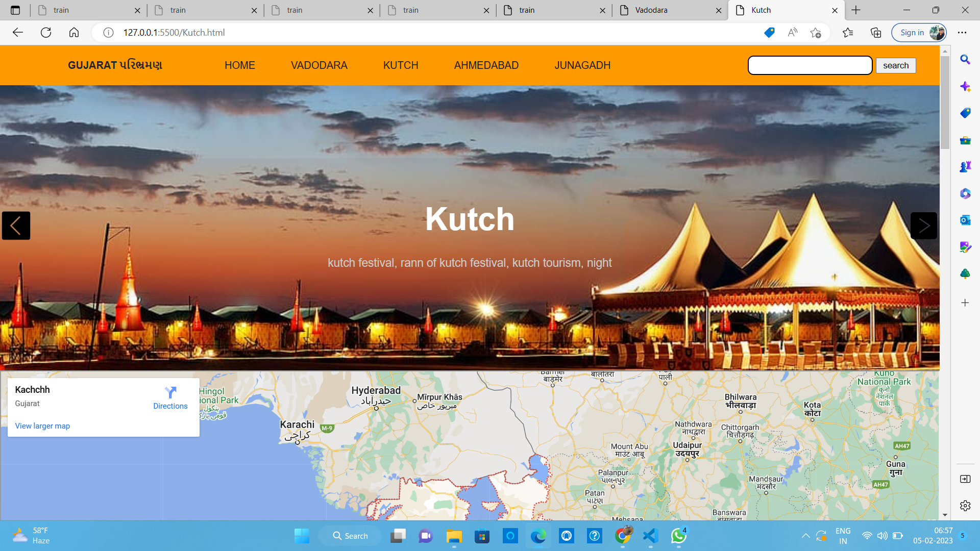Viewport: 980px width, 551px height.
Task: Refresh the Kutch page
Action: (46, 32)
